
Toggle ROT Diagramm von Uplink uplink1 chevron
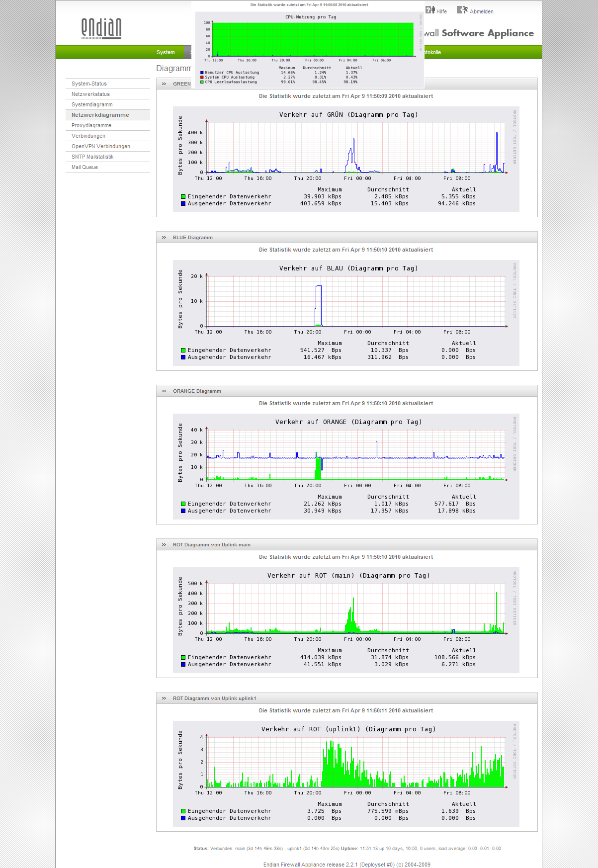click(164, 698)
